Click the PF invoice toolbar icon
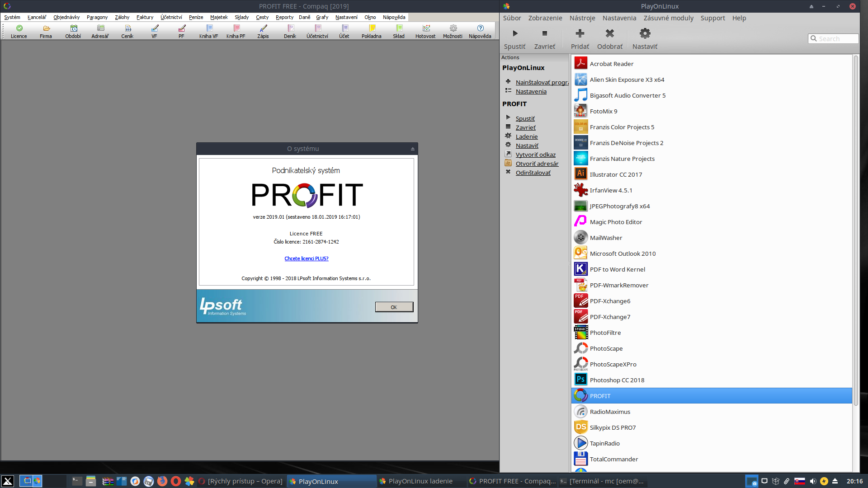The height and width of the screenshot is (488, 868). 182,31
